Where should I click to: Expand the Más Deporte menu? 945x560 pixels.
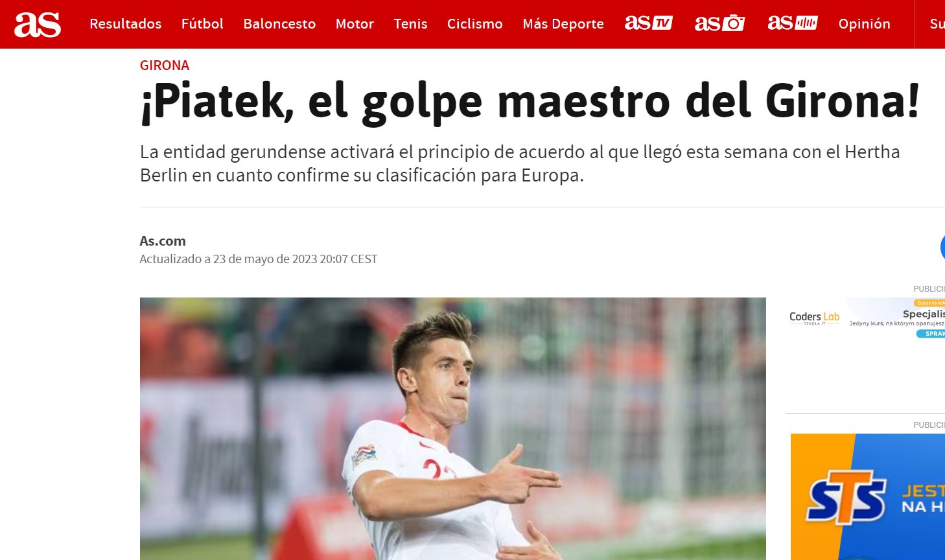(x=563, y=24)
